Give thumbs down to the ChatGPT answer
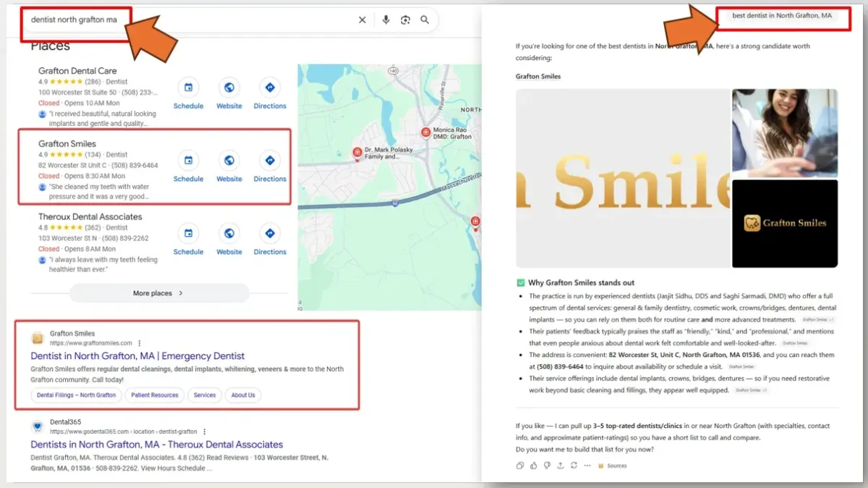Screen dimensions: 868x488 (x=547, y=466)
